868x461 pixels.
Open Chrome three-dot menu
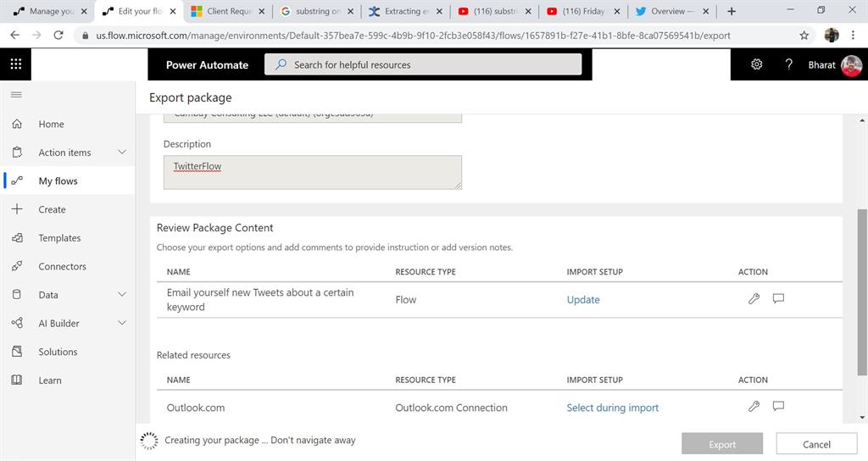853,35
